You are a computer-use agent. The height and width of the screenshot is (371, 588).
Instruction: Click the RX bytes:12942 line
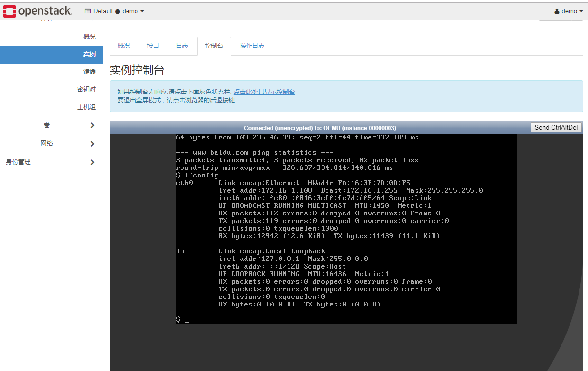point(329,236)
